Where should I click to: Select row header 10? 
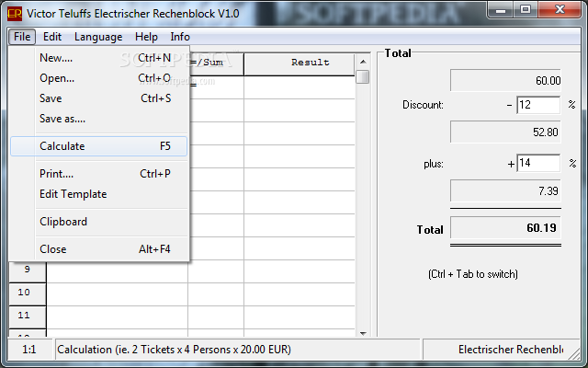point(28,293)
